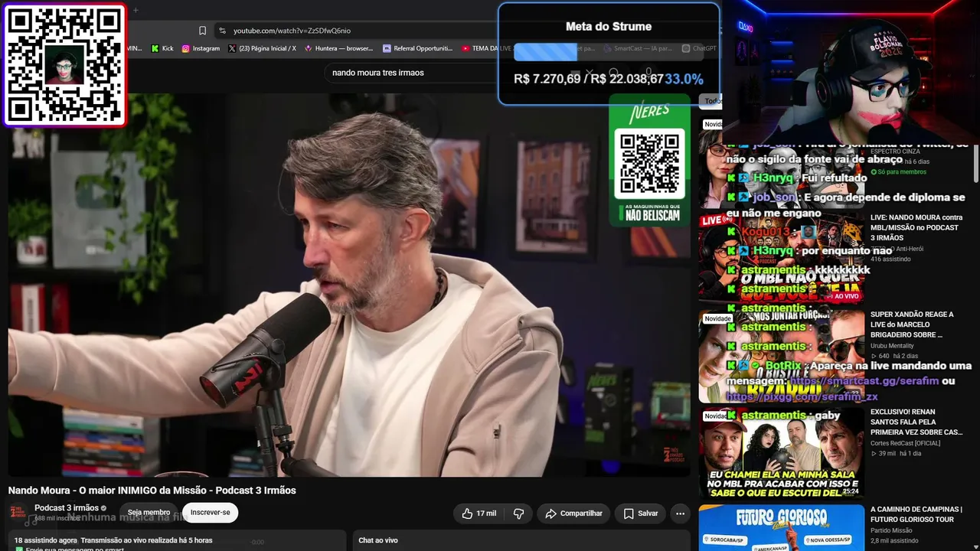Open the ChatGPT bookmark

[x=698, y=48]
